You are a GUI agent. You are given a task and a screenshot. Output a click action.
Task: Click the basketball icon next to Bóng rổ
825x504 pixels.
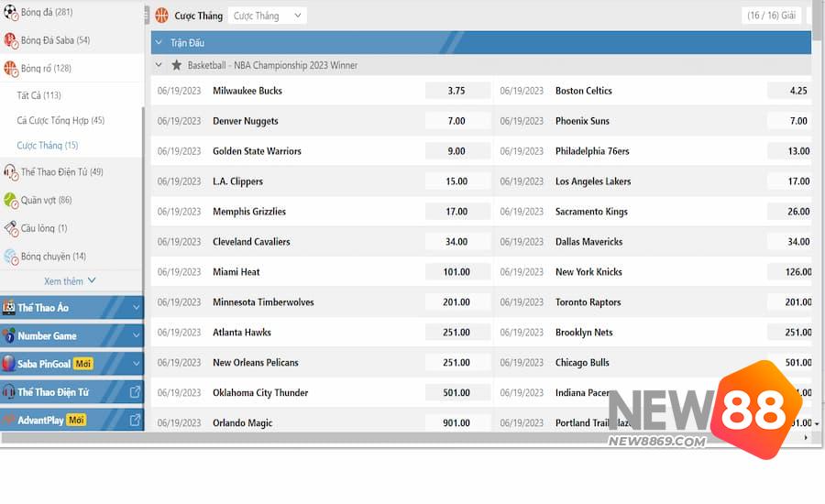click(11, 68)
